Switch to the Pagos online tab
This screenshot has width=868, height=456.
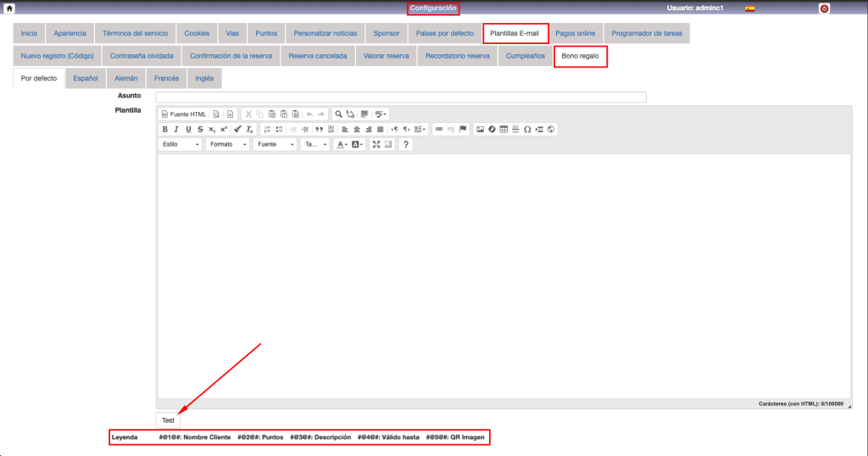pyautogui.click(x=576, y=34)
